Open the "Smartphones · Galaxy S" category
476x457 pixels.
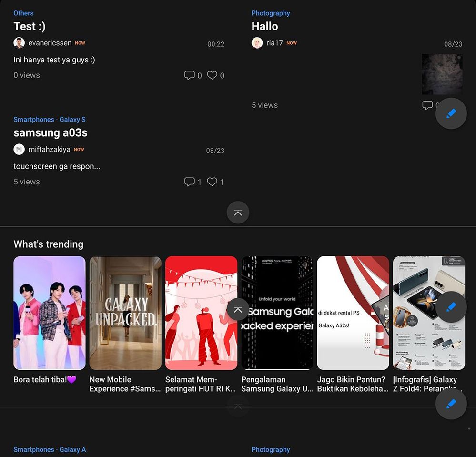pos(50,119)
